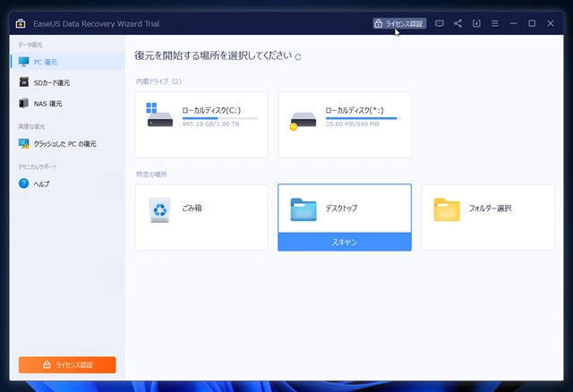Click the drive icon with yellow warning badge
573x392 pixels.
click(303, 121)
